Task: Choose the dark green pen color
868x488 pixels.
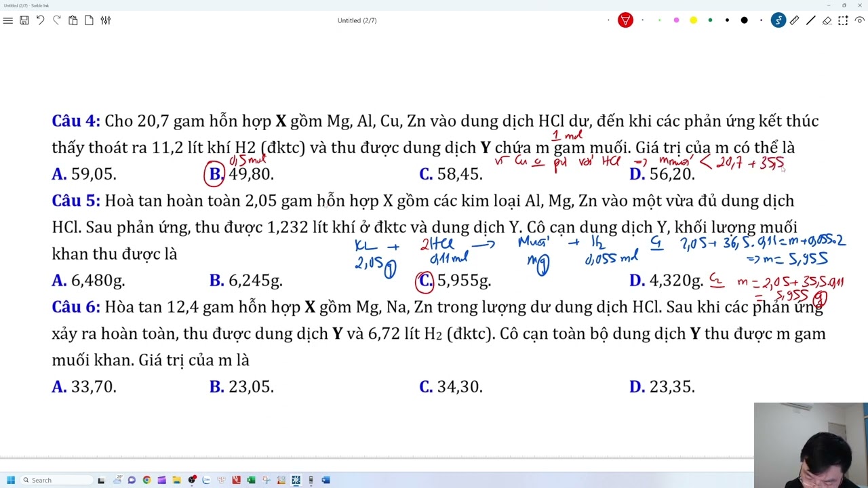Action: point(710,20)
